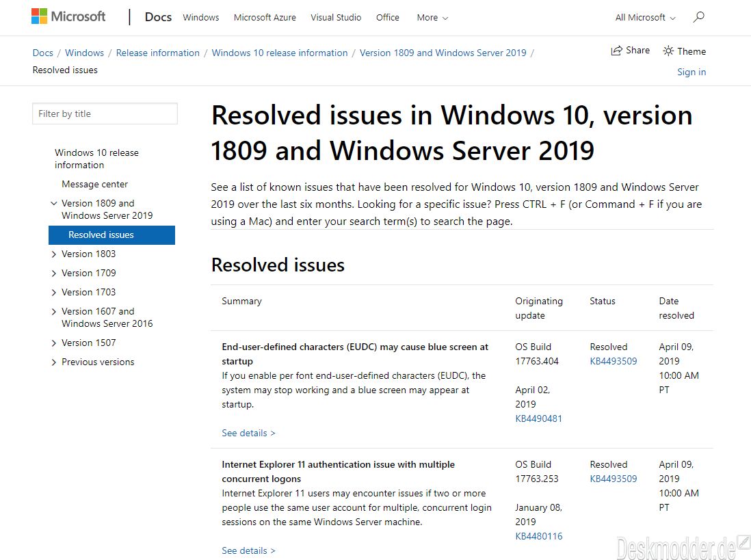
Task: Click the Date resolved column header
Action: tap(676, 308)
